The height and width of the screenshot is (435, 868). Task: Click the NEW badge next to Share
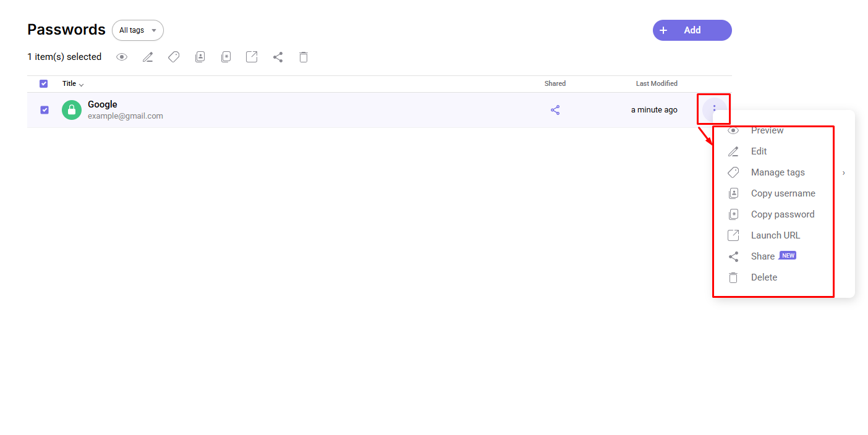pyautogui.click(x=788, y=255)
